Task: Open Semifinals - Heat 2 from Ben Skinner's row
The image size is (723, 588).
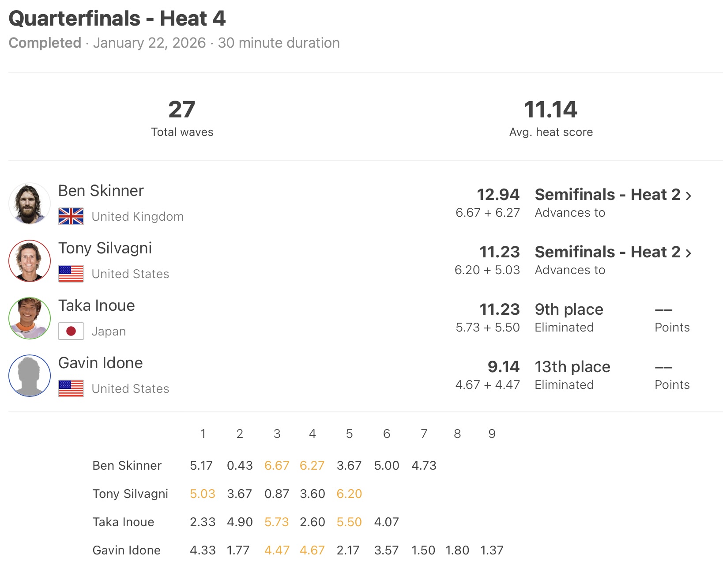Action: [x=607, y=195]
